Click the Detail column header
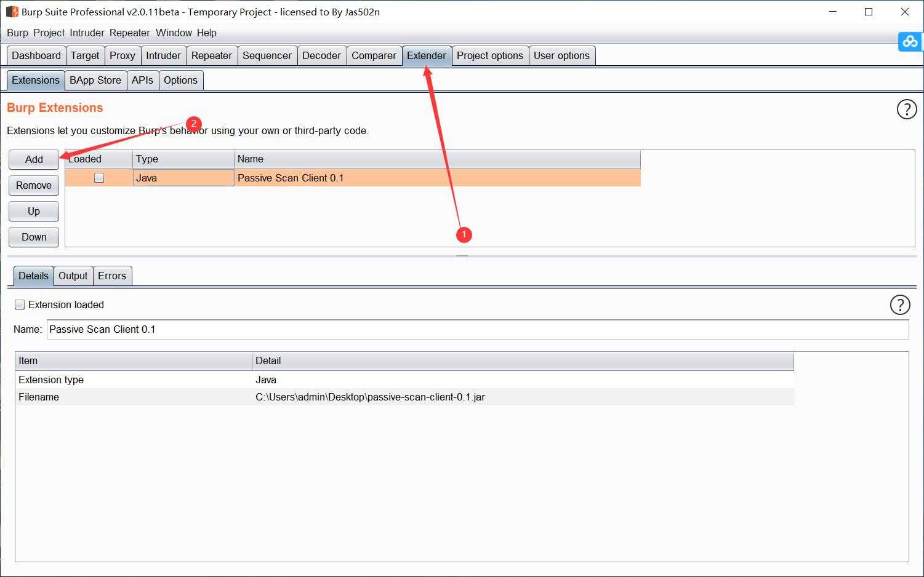This screenshot has width=924, height=577. 523,360
